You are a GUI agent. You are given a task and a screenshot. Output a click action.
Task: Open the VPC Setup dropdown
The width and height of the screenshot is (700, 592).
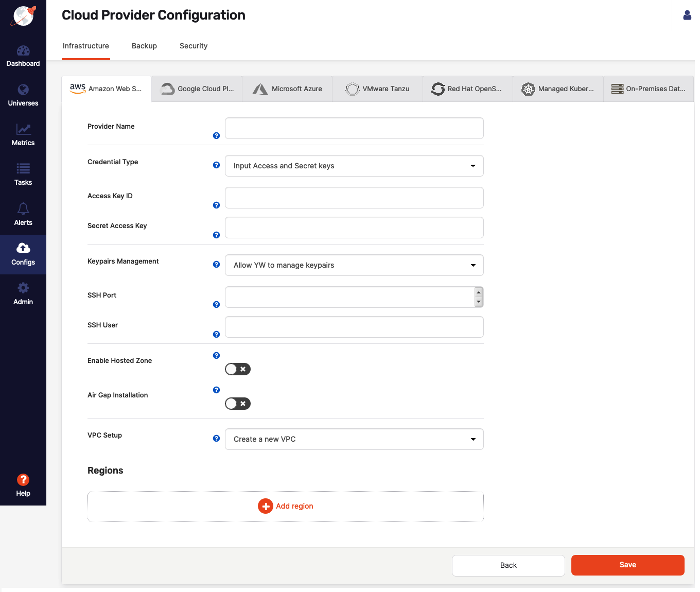tap(354, 439)
